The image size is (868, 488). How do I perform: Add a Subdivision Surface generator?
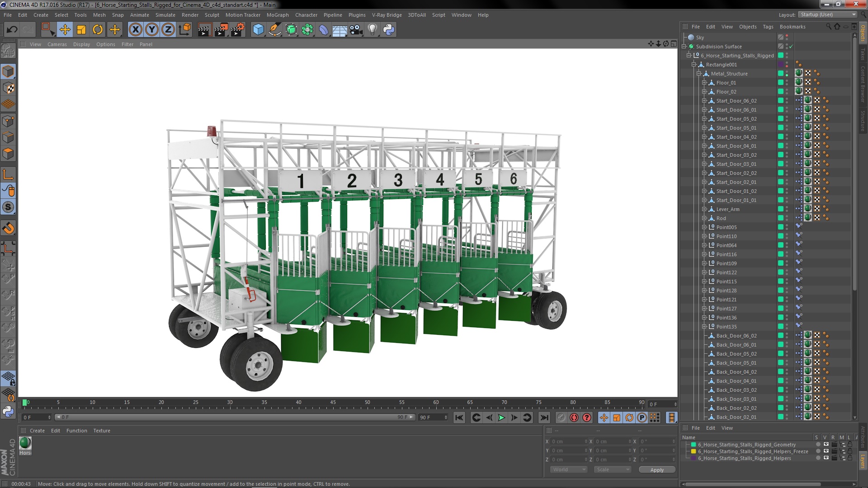tap(291, 30)
